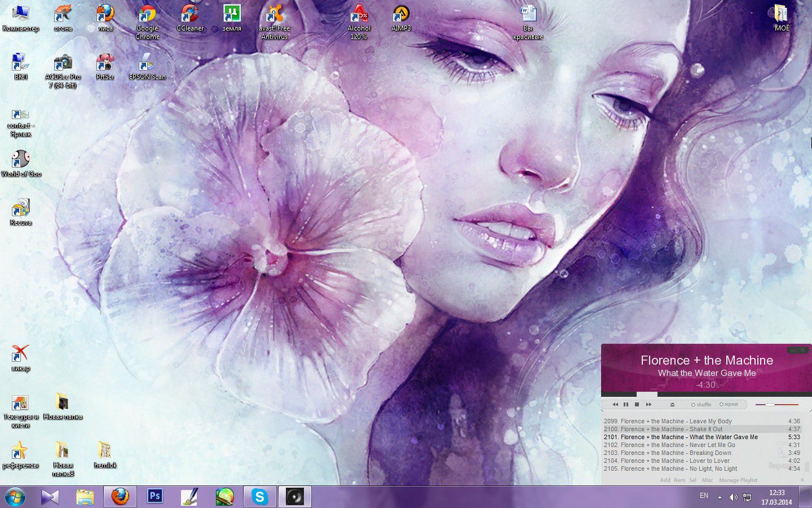This screenshot has width=812, height=508.
Task: Open the PrtScr desktop shortcut
Action: pyautogui.click(x=105, y=67)
